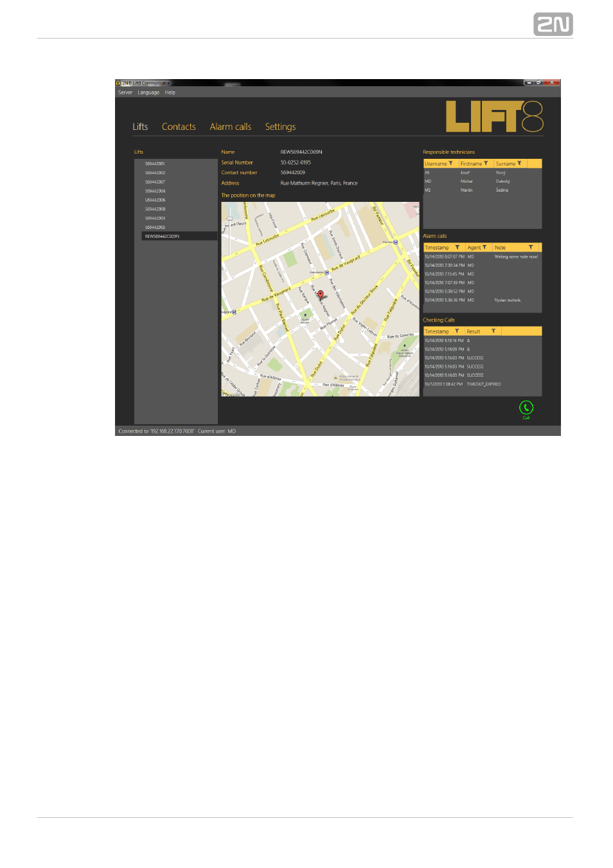Switch to the Lifts tab
The image size is (613, 868).
point(140,127)
